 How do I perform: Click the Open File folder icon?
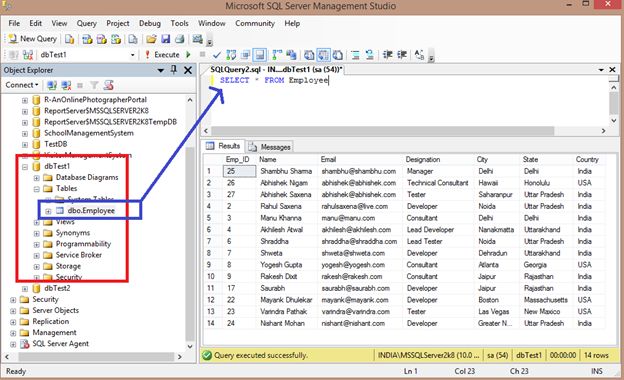pos(151,39)
